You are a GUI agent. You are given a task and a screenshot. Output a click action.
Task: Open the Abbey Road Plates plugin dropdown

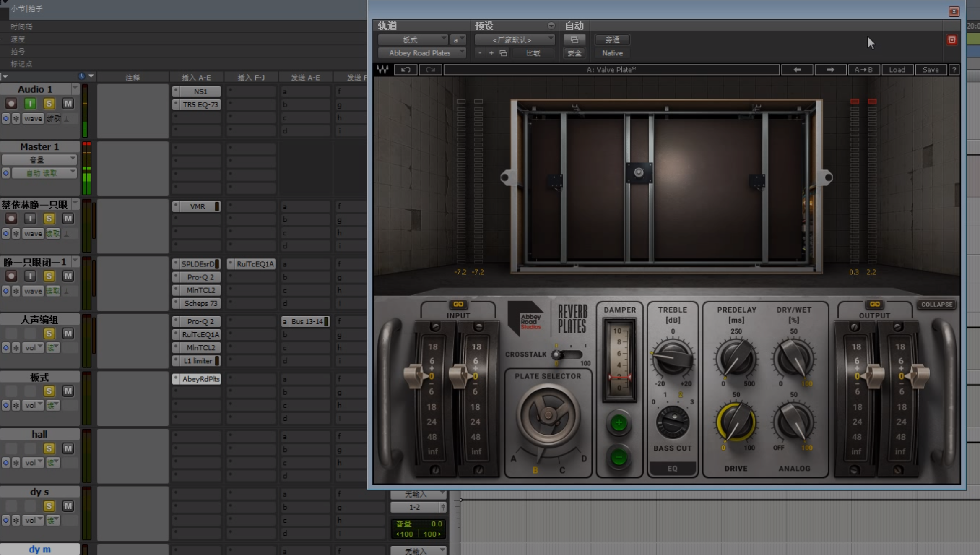point(421,53)
